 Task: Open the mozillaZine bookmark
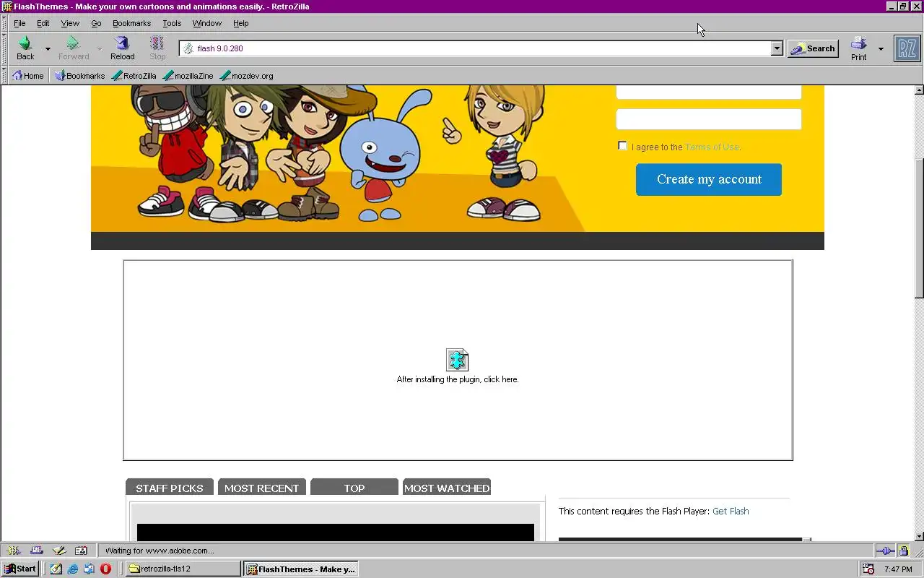(x=188, y=75)
